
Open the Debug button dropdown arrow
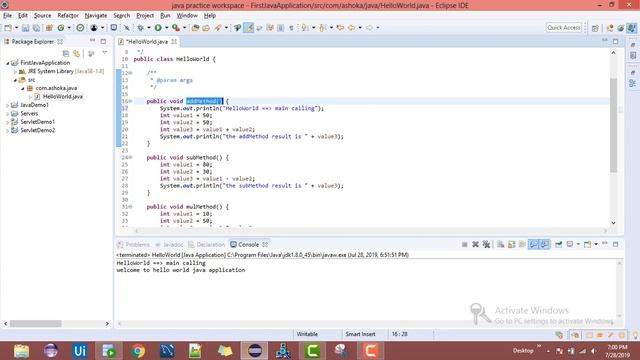[x=149, y=28]
